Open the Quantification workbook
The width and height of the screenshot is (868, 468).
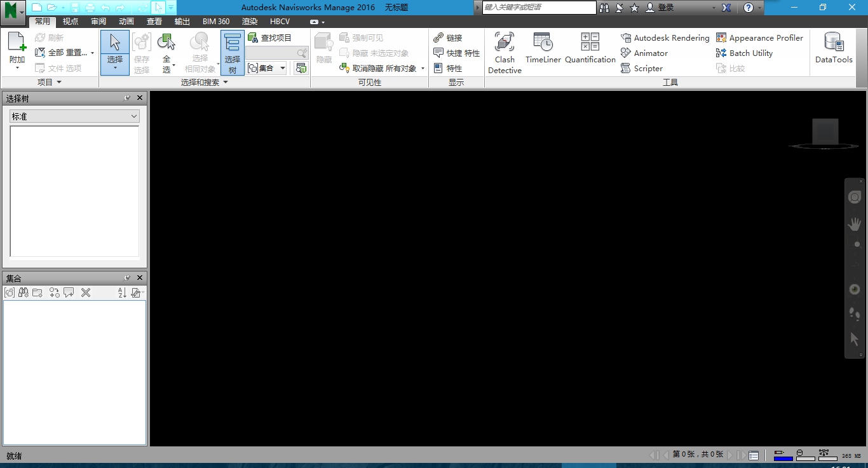(590, 48)
